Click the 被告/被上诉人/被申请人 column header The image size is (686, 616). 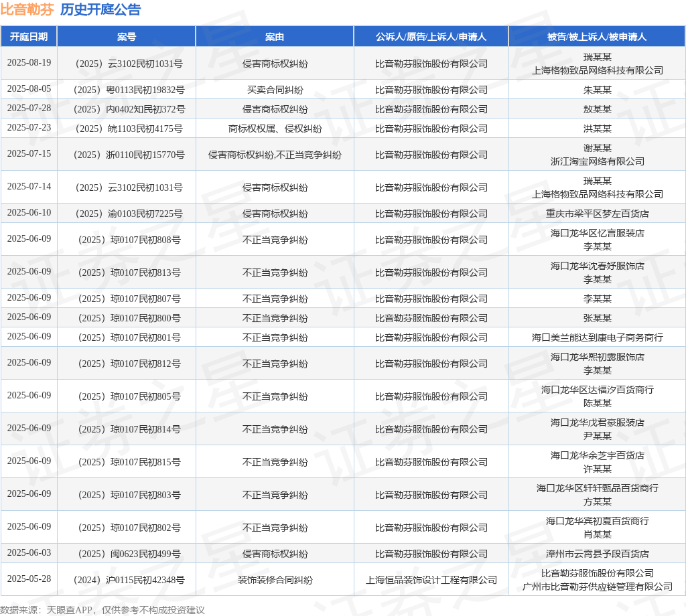pyautogui.click(x=597, y=37)
